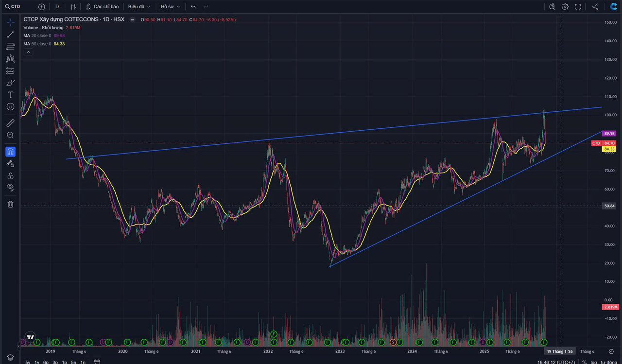
Task: Open time axis settings gear
Action: pos(611,351)
